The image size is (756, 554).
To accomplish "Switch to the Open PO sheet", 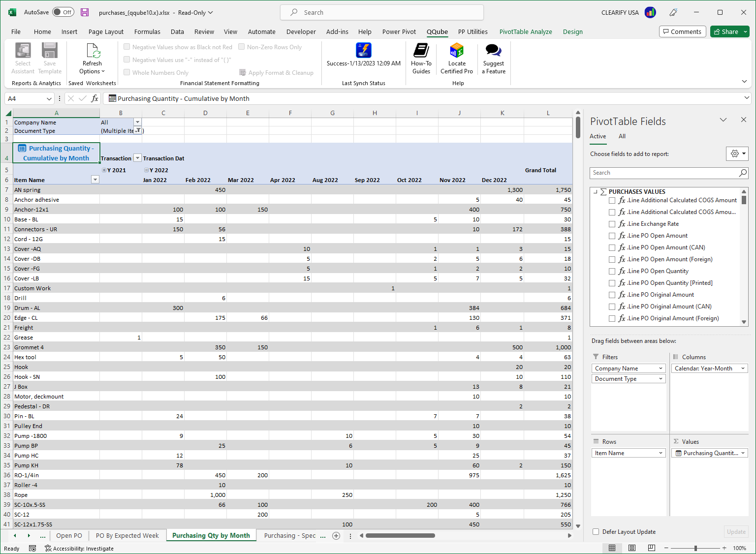I will 69,536.
